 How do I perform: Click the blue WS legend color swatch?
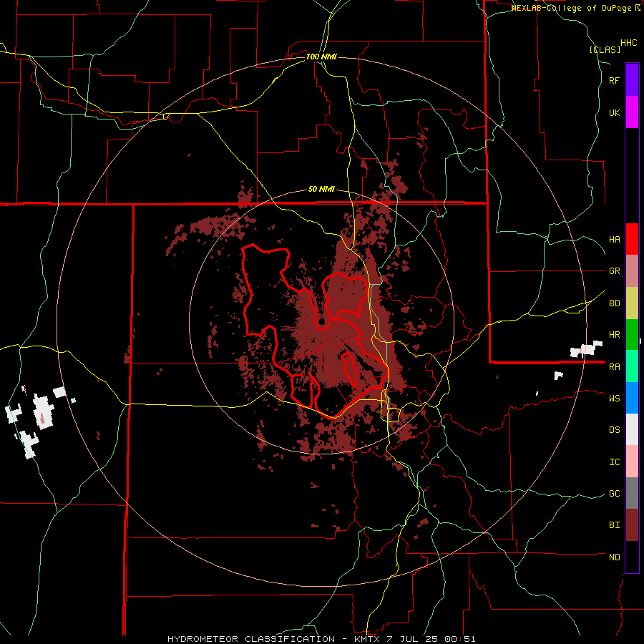point(632,398)
